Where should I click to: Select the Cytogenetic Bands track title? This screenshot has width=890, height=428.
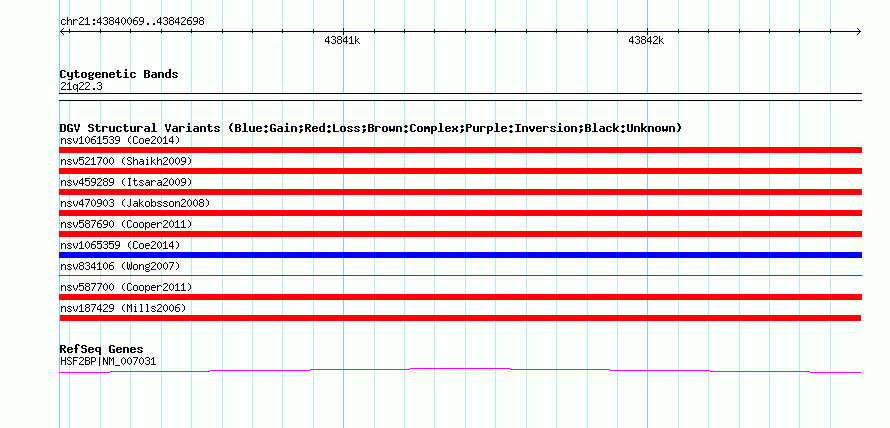[119, 74]
